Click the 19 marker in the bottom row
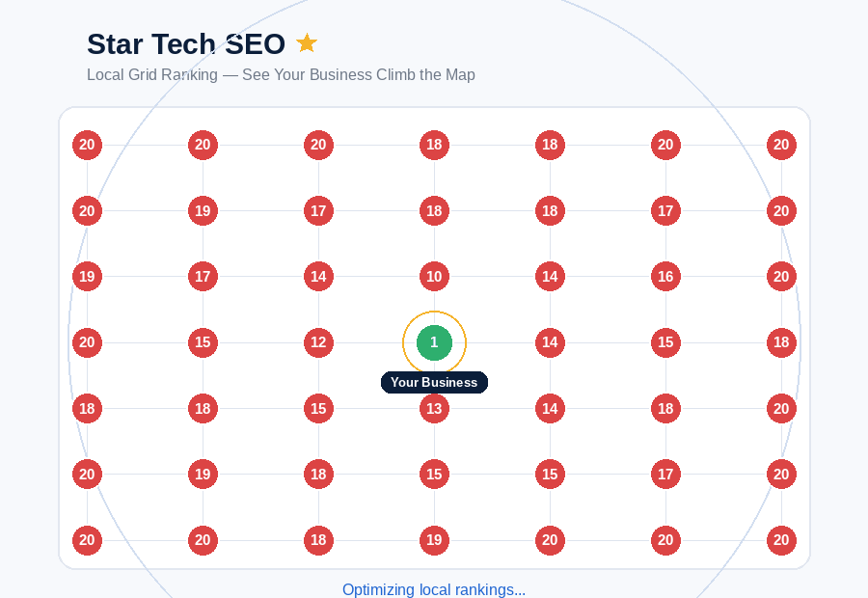Screen dimensions: 868x598 click(434, 540)
